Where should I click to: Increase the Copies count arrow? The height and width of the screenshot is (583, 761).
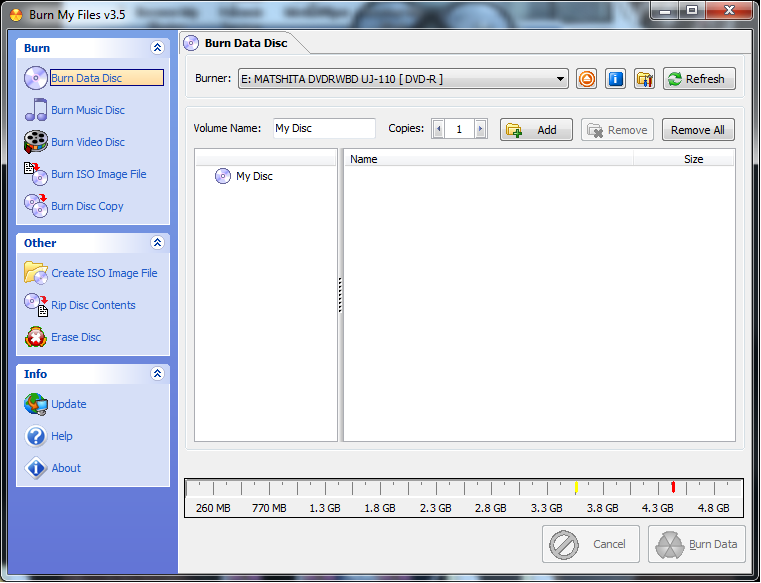pos(480,129)
